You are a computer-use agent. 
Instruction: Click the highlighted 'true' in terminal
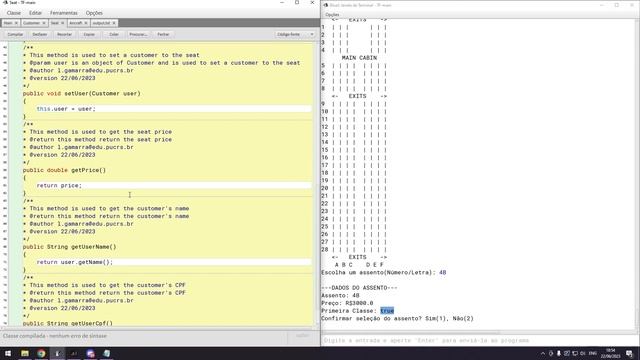point(387,311)
